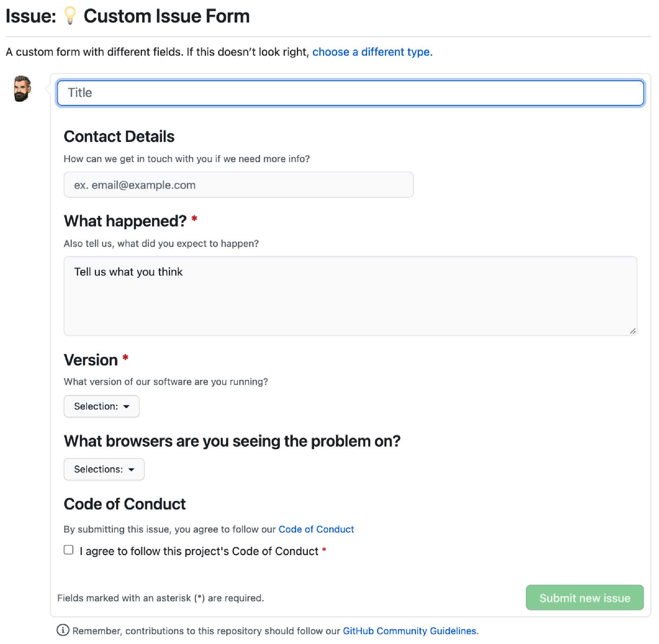Click the Version field heading
The image size is (659, 644).
coord(91,360)
